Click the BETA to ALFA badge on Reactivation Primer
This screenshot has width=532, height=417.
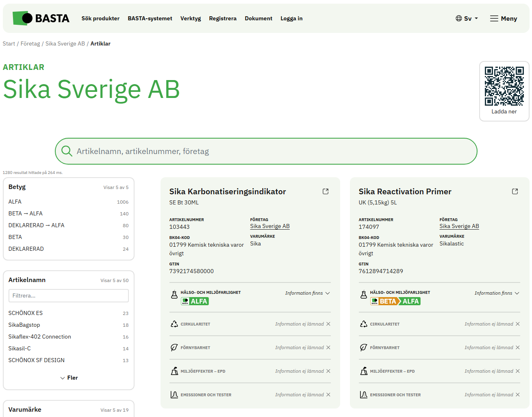point(395,301)
